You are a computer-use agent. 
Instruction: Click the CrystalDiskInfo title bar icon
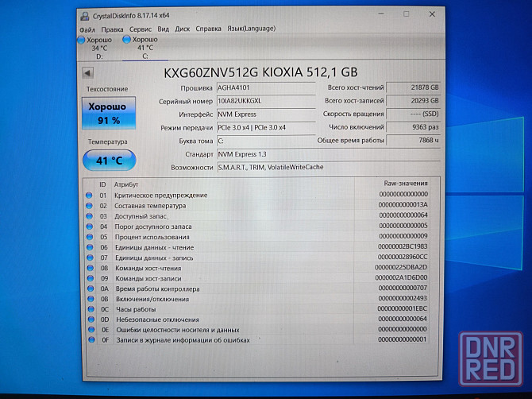(85, 16)
